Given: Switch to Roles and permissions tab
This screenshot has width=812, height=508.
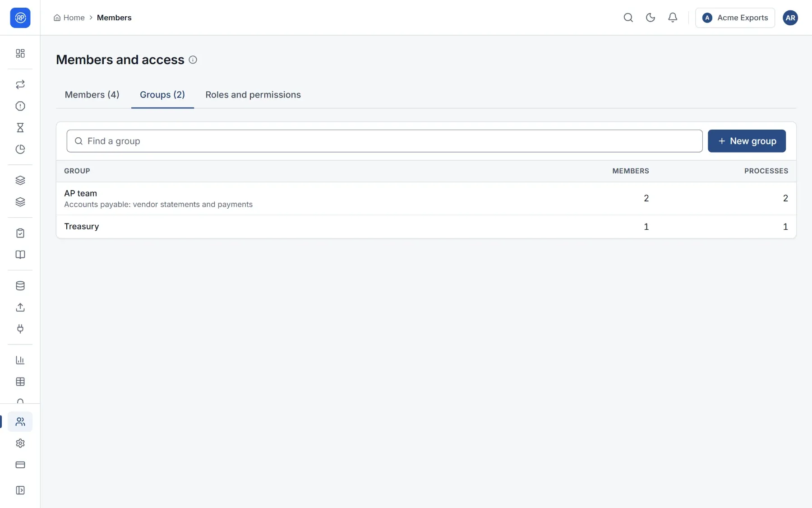Looking at the screenshot, I should [253, 95].
